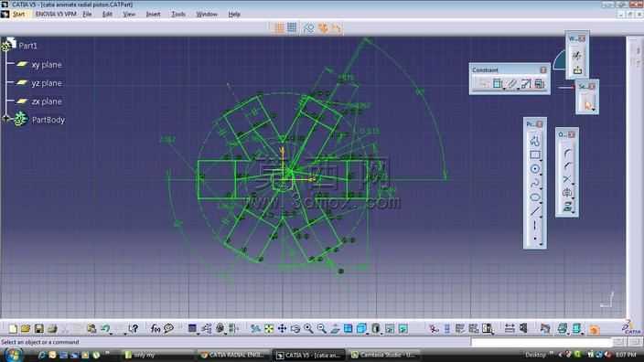Select the Mirror tool in Operation toolbar
This screenshot has width=644, height=362.
coord(567,193)
